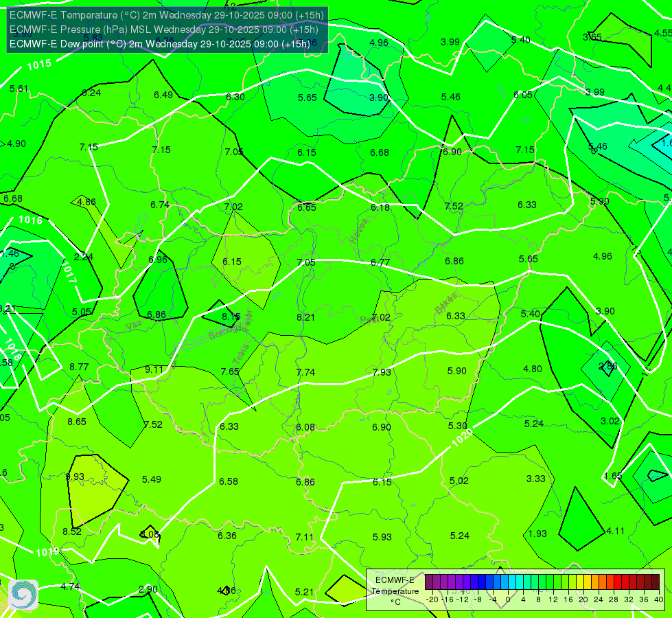Click the Vas county name
672x618 pixels.
pos(134,325)
